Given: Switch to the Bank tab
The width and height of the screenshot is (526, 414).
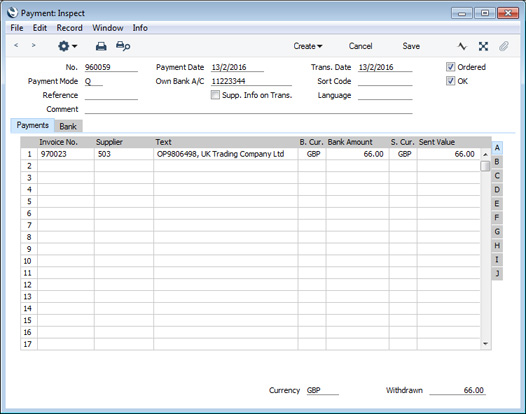Looking at the screenshot, I should 68,126.
